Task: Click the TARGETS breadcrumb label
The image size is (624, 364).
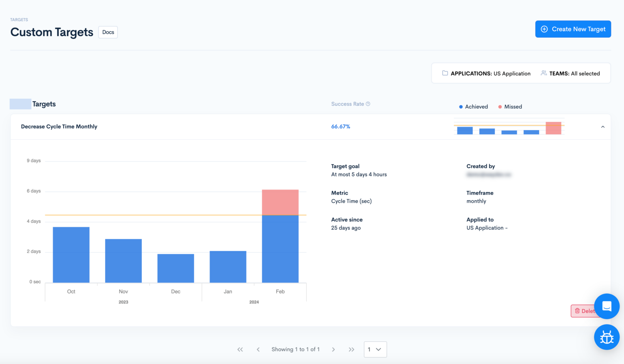Action: (x=19, y=19)
